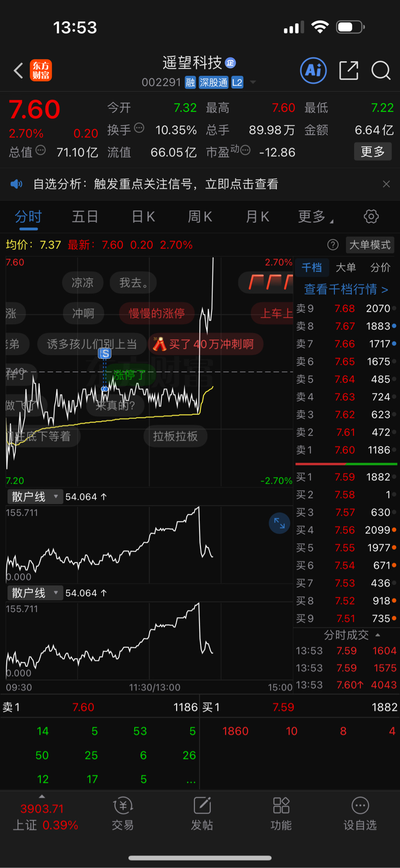The height and width of the screenshot is (868, 400).
Task: Open the search magnifier icon
Action: tap(381, 70)
